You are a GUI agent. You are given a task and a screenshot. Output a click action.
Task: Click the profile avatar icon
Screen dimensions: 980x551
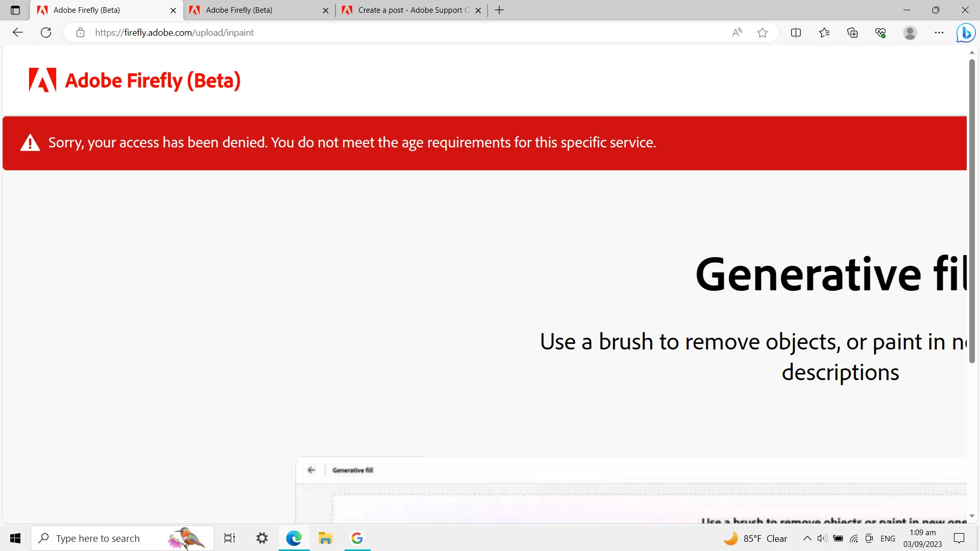910,33
